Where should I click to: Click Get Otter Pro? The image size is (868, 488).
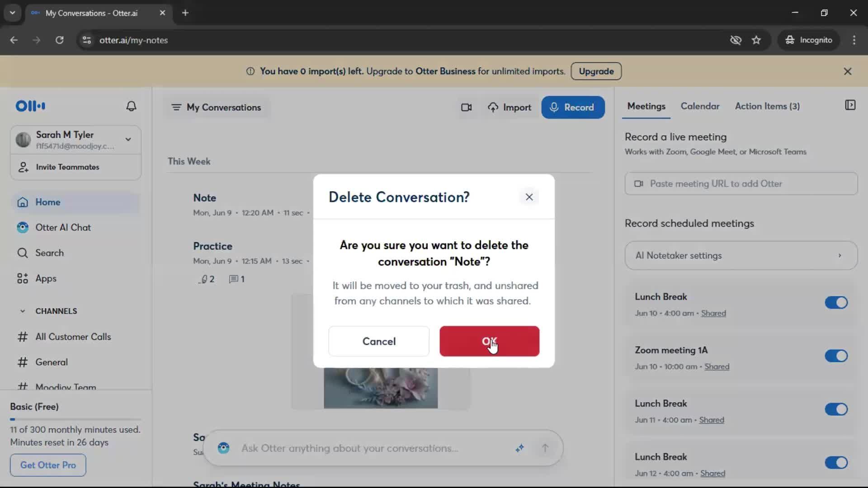point(48,465)
